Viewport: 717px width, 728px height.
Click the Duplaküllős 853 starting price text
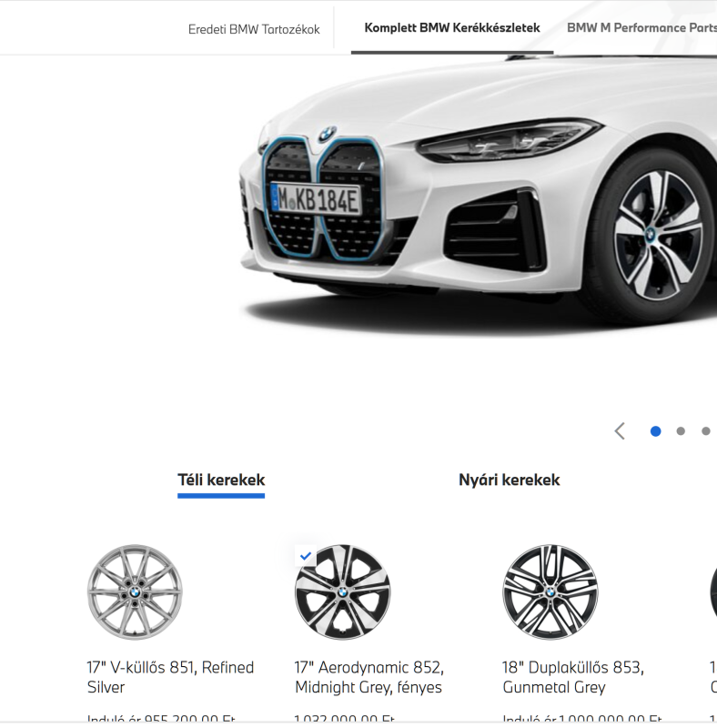(582, 719)
